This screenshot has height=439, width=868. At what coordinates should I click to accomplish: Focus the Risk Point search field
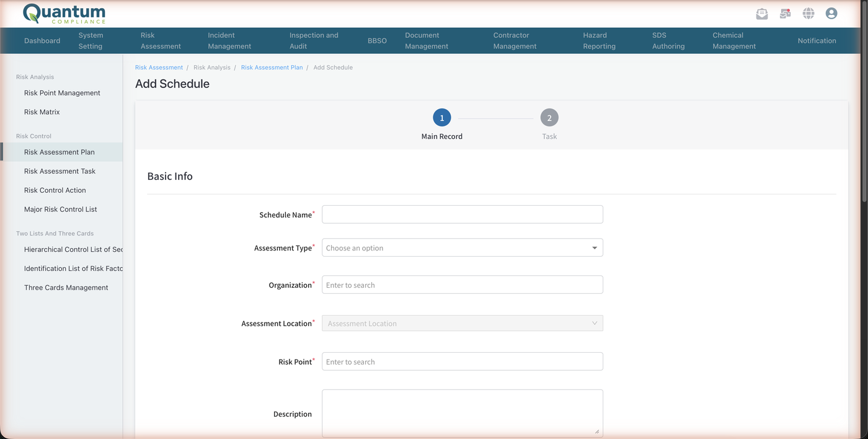(463, 361)
